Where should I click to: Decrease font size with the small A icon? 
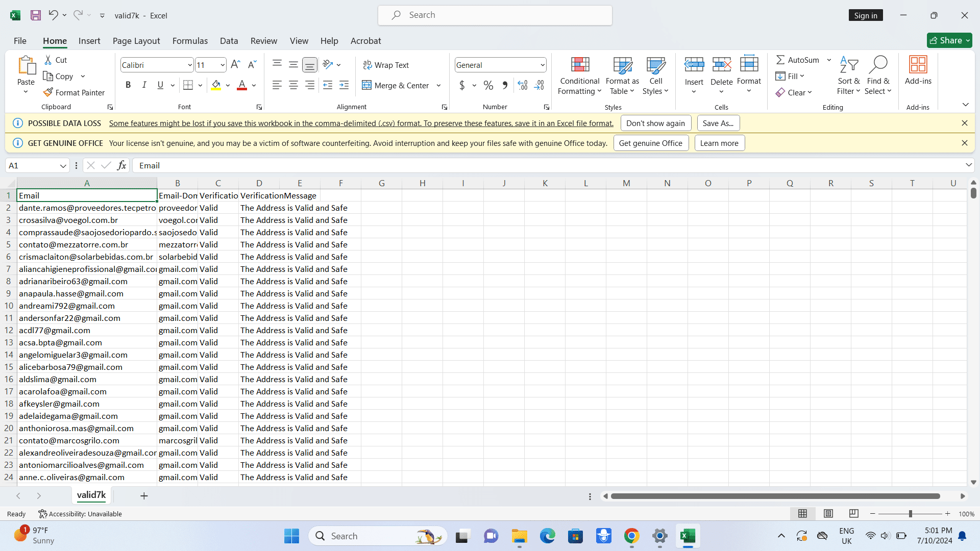click(x=252, y=65)
